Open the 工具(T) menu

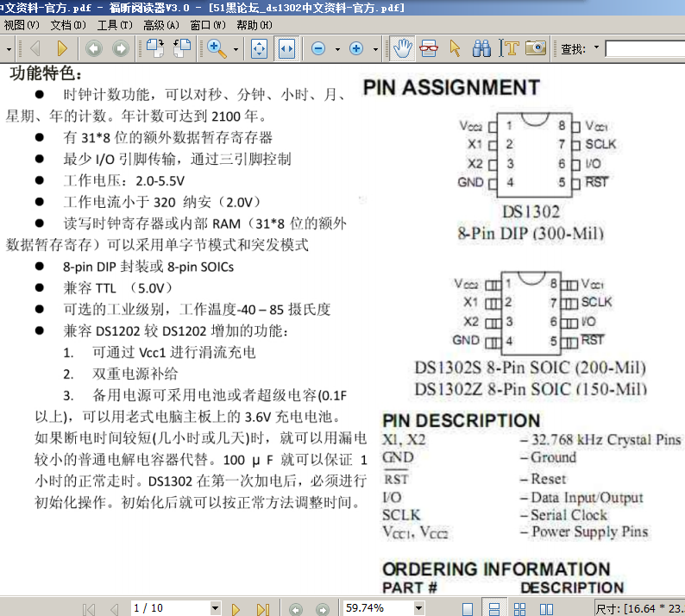pos(115,25)
